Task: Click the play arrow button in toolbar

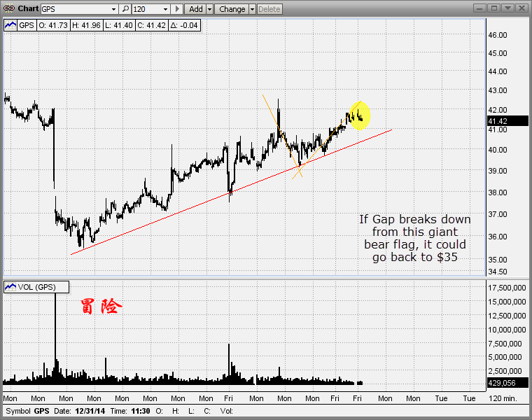Action: click(x=177, y=9)
